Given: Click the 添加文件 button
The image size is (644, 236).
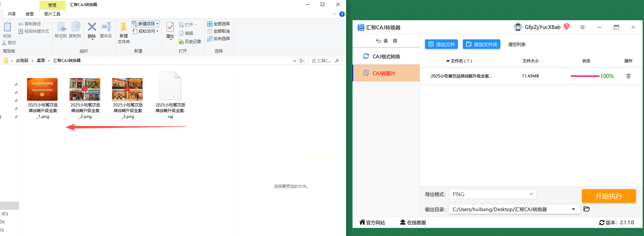Looking at the screenshot, I should [x=441, y=44].
